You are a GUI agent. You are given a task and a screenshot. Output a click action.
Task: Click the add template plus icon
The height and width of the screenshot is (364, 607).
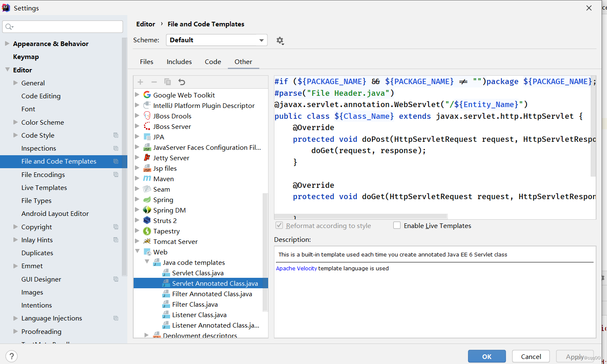pyautogui.click(x=140, y=82)
